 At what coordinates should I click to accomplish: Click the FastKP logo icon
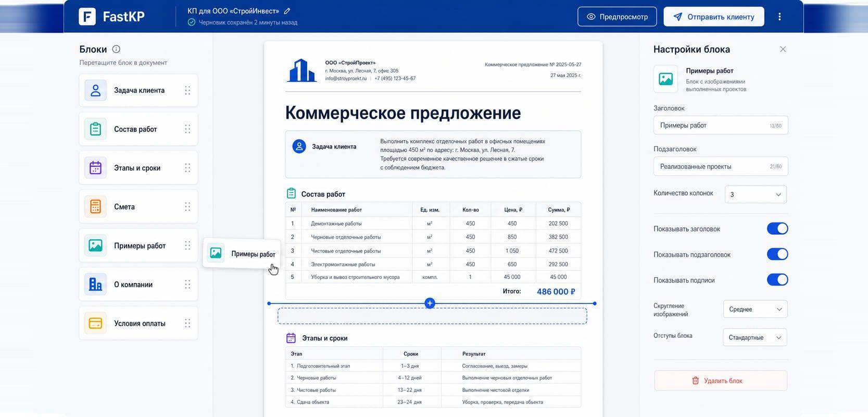point(87,17)
